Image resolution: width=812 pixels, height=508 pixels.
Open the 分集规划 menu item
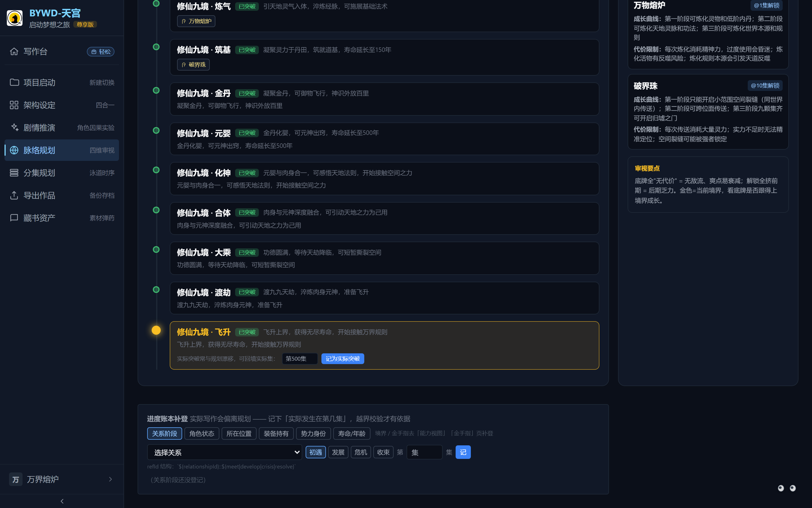click(62, 173)
